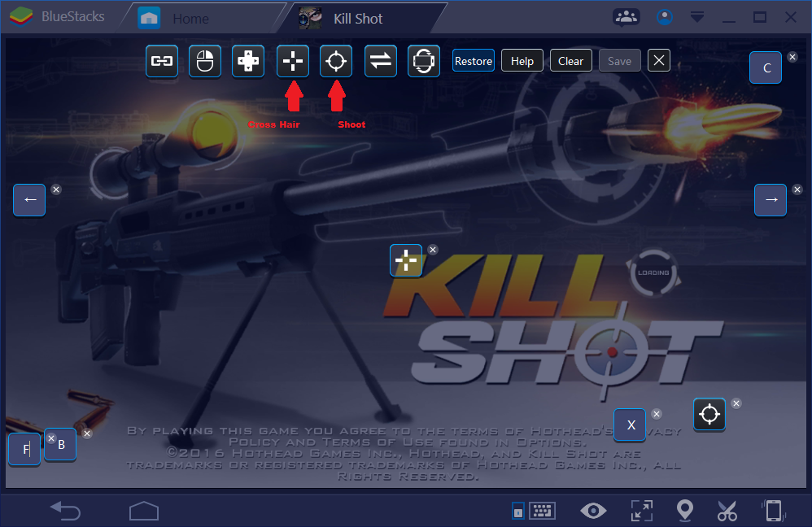Click the Restore button
This screenshot has height=527, width=812.
(x=474, y=61)
